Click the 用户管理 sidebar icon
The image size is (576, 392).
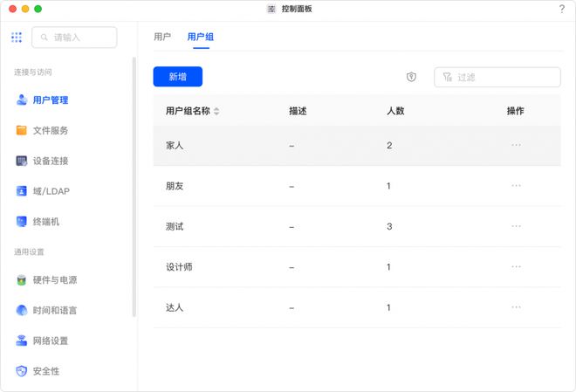tap(22, 100)
